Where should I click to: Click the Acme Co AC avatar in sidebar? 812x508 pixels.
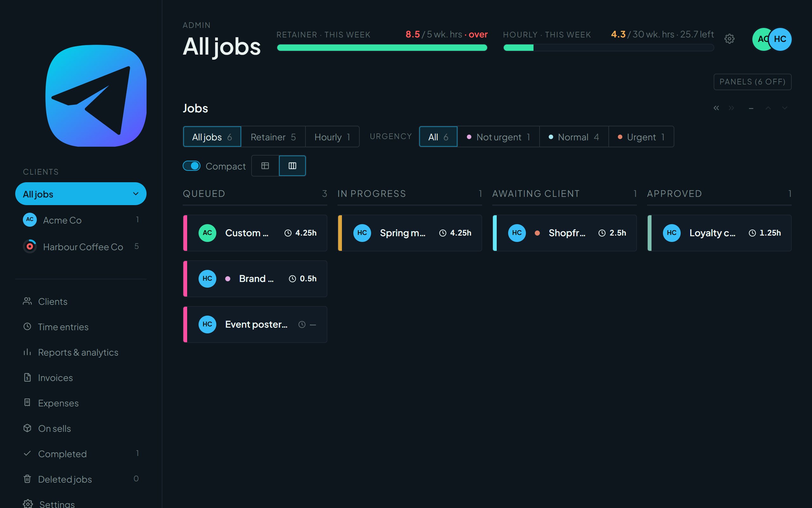(x=30, y=220)
